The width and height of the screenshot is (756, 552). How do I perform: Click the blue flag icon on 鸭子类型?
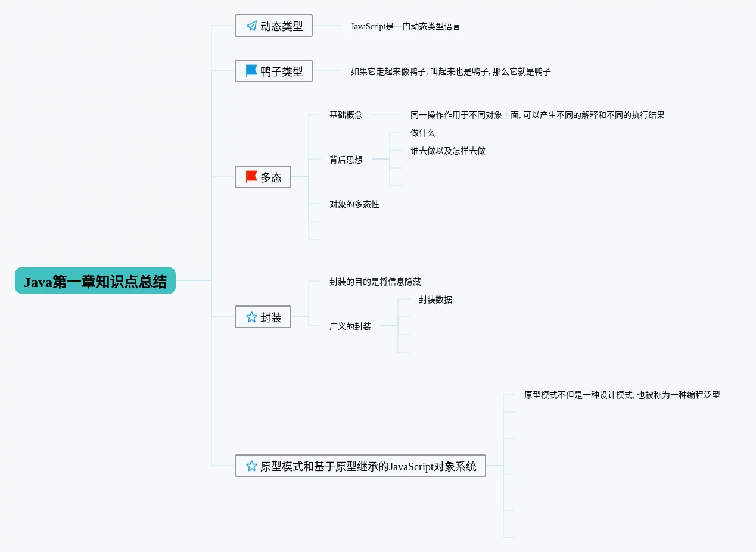coord(251,71)
